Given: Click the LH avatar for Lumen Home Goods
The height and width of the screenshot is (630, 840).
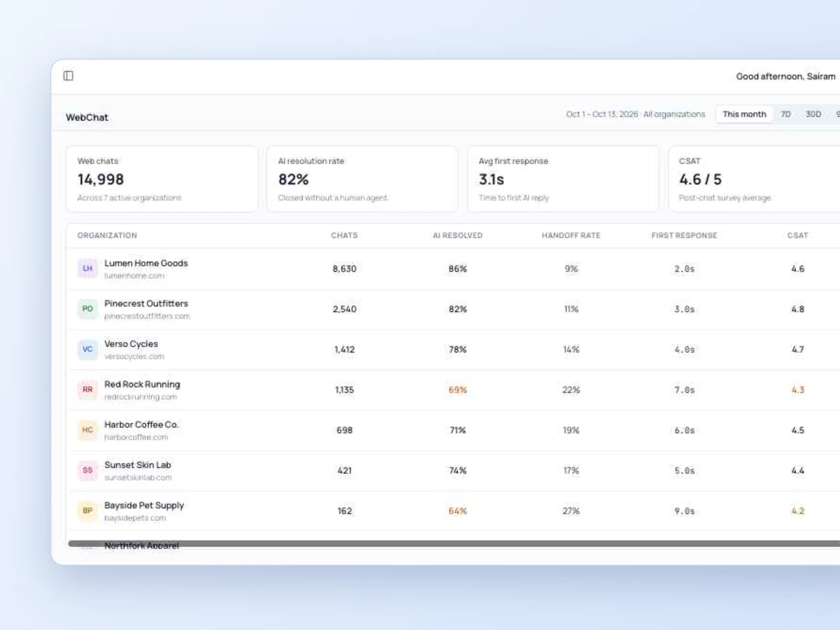Looking at the screenshot, I should pyautogui.click(x=87, y=269).
